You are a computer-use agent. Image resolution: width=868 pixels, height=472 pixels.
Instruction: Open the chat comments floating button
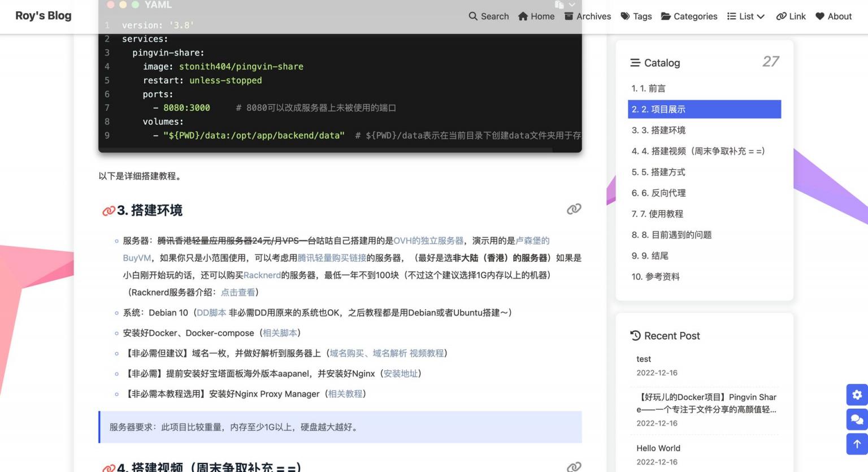857,419
